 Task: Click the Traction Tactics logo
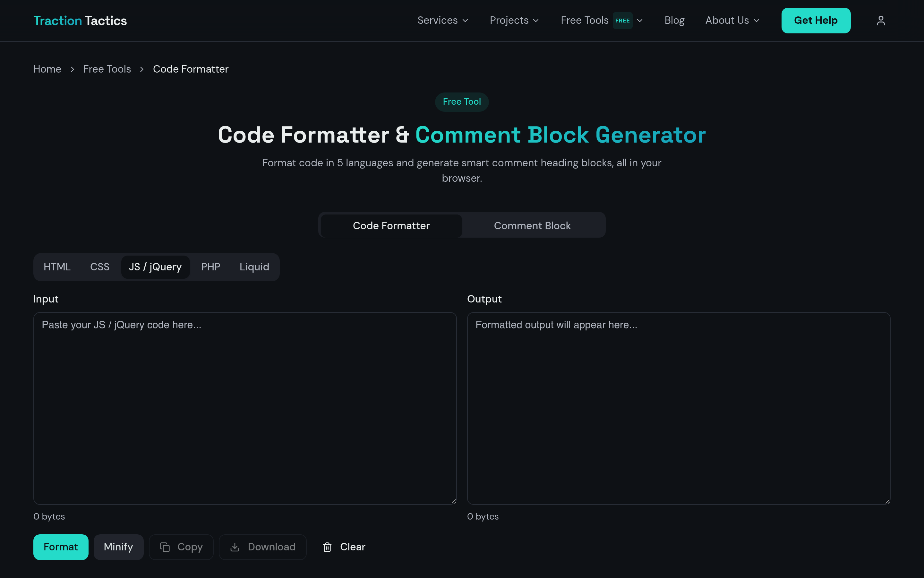(80, 21)
